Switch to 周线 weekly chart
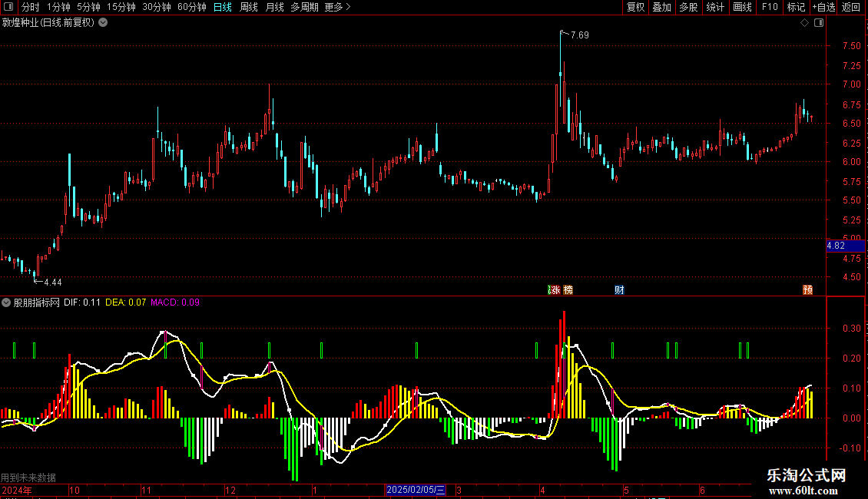The image size is (868, 499). click(x=249, y=7)
